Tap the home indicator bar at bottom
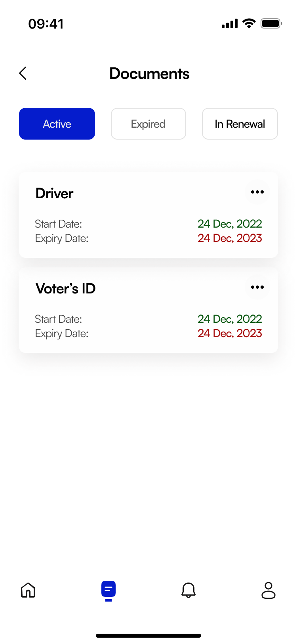The height and width of the screenshot is (644, 297). point(148,636)
